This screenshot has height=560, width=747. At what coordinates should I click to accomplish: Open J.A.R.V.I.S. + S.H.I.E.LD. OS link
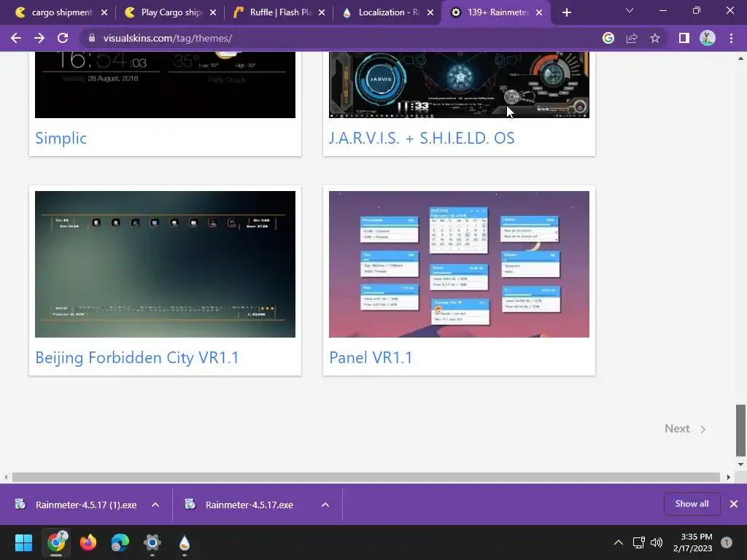[x=422, y=138]
